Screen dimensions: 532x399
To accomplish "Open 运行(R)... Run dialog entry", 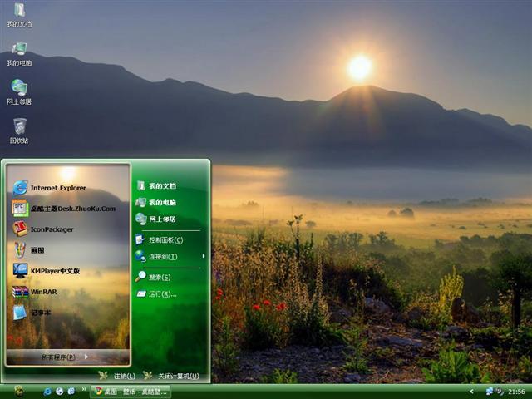I will (162, 293).
